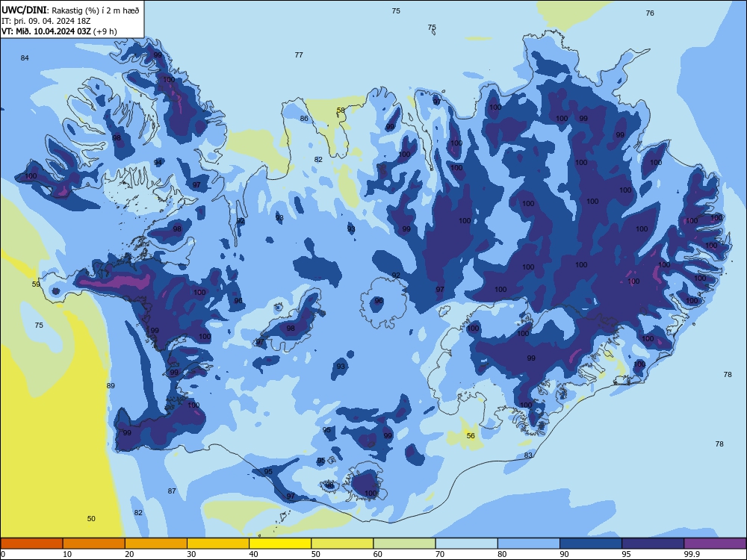Click the '70' legend scale label

click(x=440, y=554)
